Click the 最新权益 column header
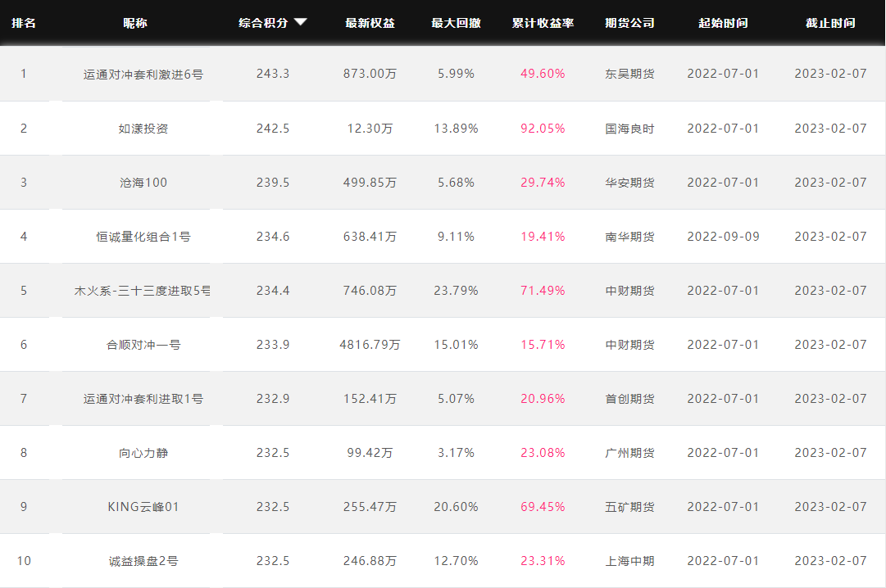 370,23
